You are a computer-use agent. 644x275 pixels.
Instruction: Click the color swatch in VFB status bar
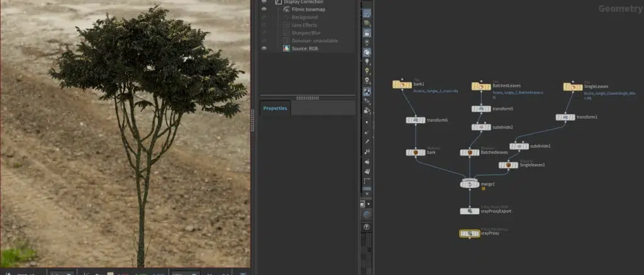(x=109, y=273)
